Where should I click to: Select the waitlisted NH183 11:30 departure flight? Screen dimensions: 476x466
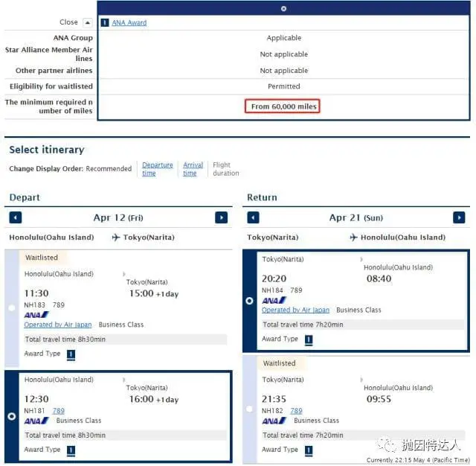(11, 307)
